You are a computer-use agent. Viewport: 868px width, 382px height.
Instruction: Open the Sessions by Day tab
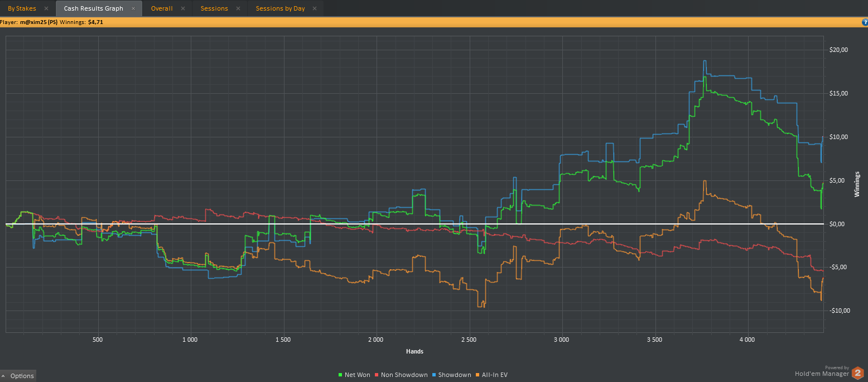[280, 8]
